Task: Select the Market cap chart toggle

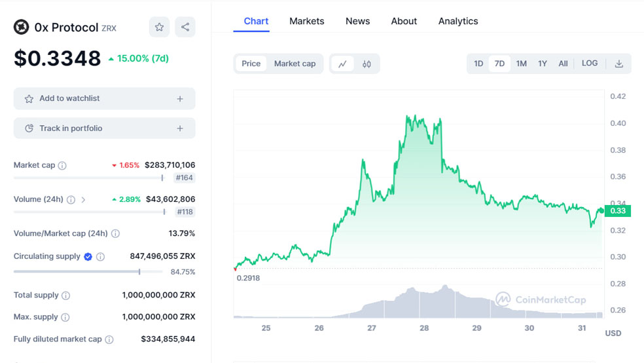Action: pyautogui.click(x=295, y=64)
